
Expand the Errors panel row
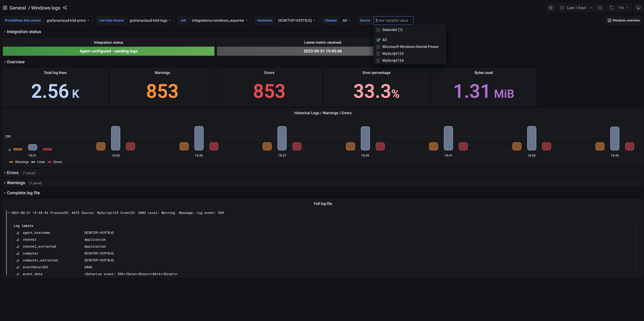click(x=12, y=173)
